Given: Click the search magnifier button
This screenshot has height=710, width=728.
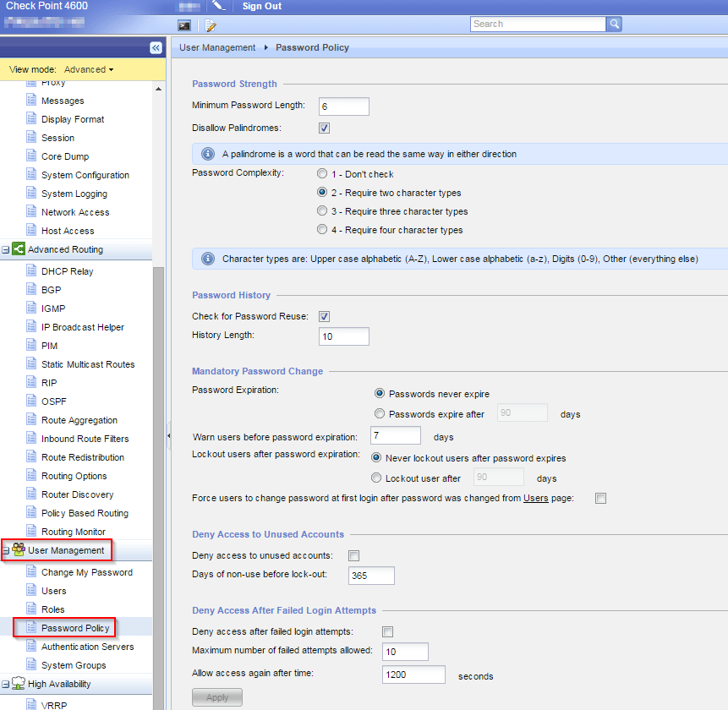Looking at the screenshot, I should [615, 25].
